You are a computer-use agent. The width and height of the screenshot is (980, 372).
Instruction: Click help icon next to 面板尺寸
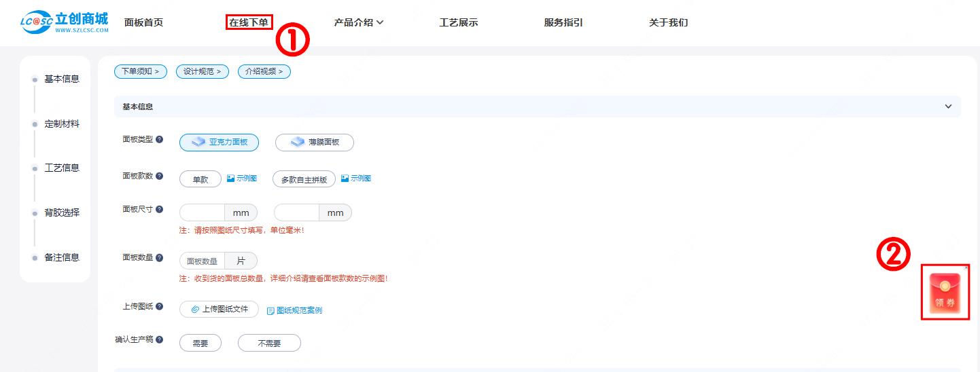pyautogui.click(x=160, y=209)
